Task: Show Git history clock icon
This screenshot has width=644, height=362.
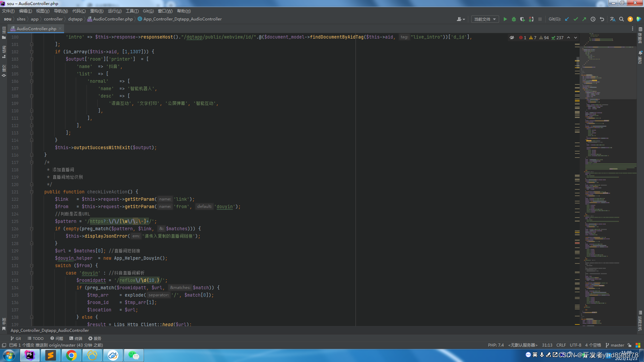Action: [x=593, y=19]
